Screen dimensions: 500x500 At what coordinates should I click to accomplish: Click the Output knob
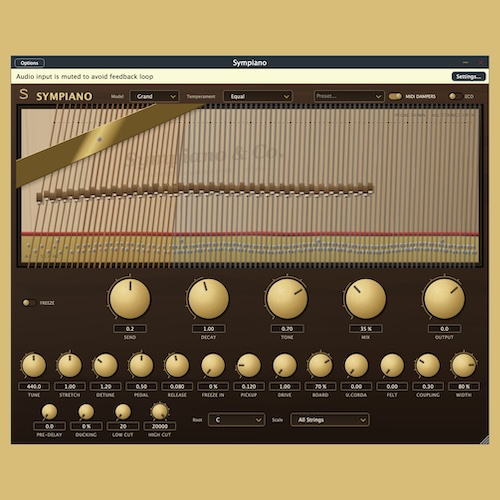coord(444,299)
